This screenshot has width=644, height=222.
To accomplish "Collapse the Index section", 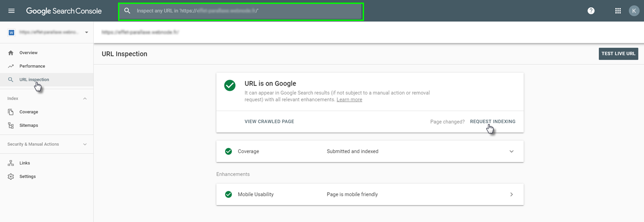I will [x=84, y=98].
